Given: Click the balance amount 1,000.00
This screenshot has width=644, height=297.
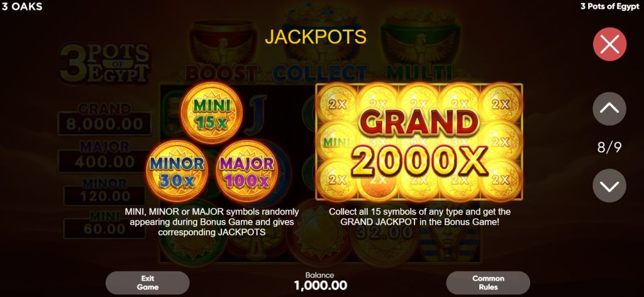Looking at the screenshot, I should pos(320,285).
